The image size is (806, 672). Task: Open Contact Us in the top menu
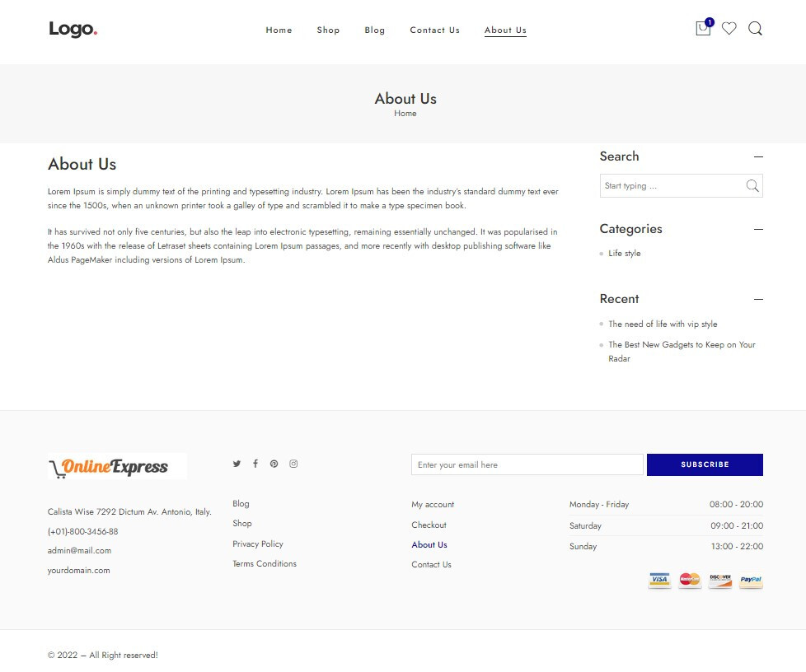tap(434, 30)
